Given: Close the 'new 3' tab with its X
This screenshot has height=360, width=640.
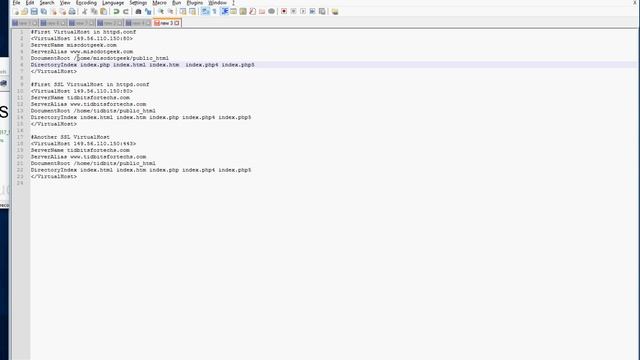Looking at the screenshot, I should [177, 23].
